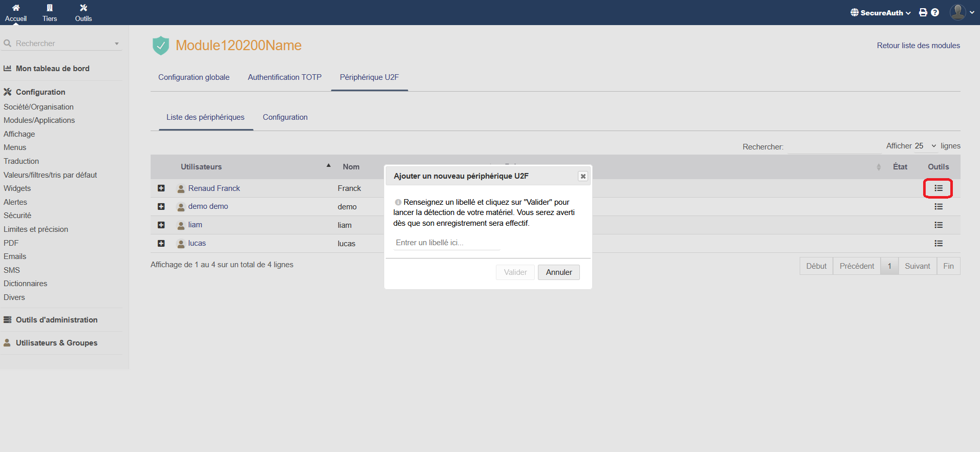Screen dimensions: 980x452
Task: Close the add U2F device dialog
Action: (582, 176)
